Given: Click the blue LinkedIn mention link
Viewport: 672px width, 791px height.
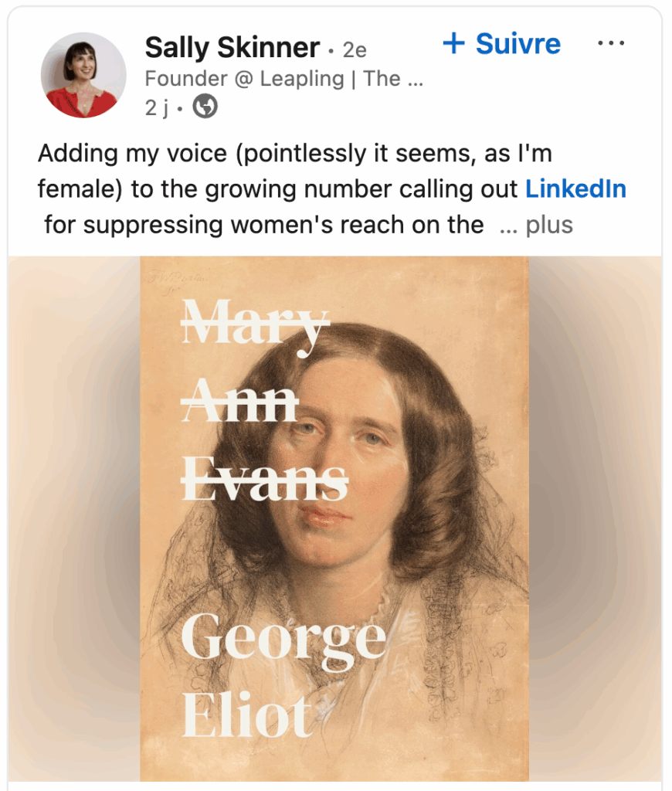Looking at the screenshot, I should tap(575, 189).
